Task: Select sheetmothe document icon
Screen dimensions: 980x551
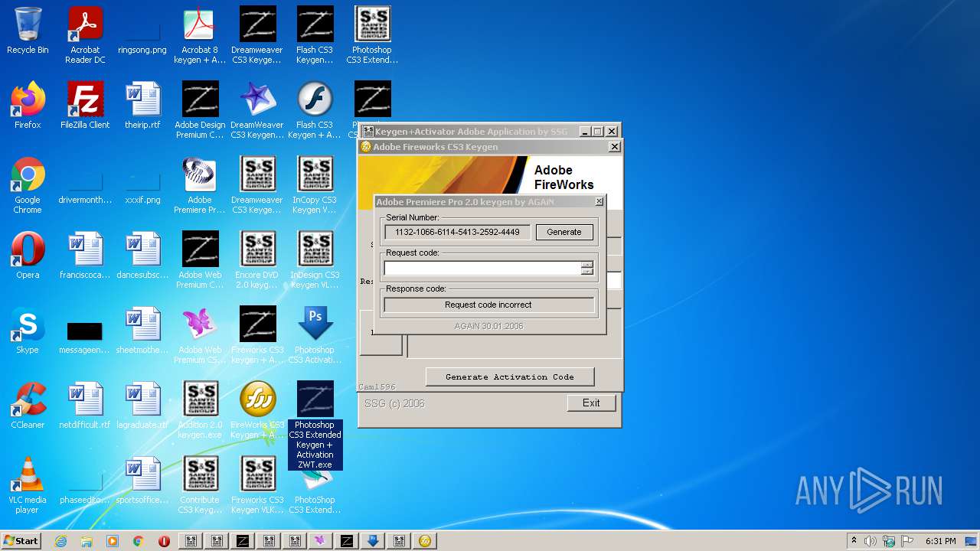Action: tap(142, 331)
